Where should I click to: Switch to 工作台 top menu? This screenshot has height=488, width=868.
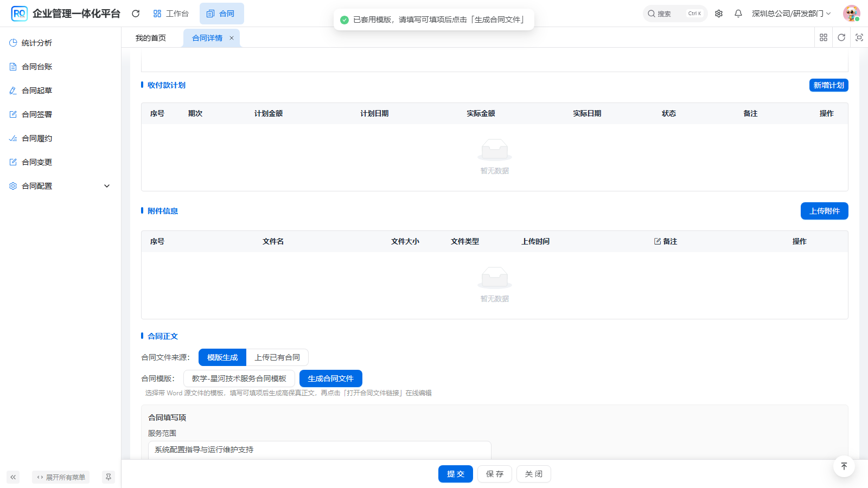tap(171, 14)
